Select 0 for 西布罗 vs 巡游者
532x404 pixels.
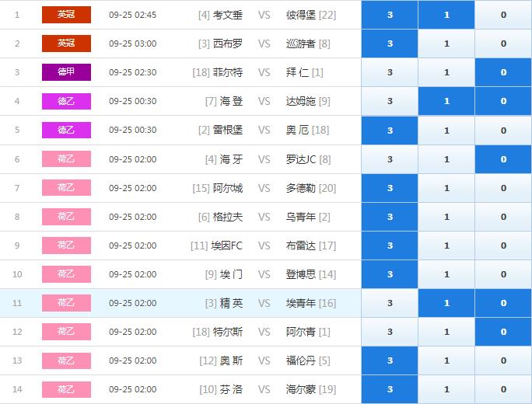pyautogui.click(x=503, y=44)
